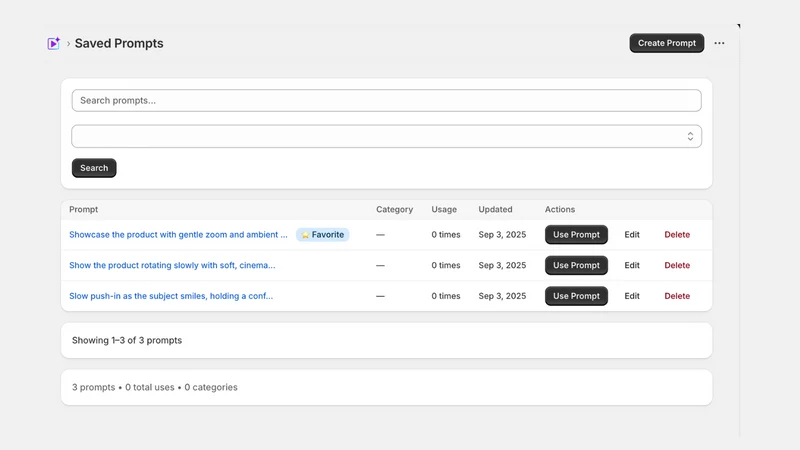
Task: Edit the Slow push-in prompt
Action: tap(632, 296)
